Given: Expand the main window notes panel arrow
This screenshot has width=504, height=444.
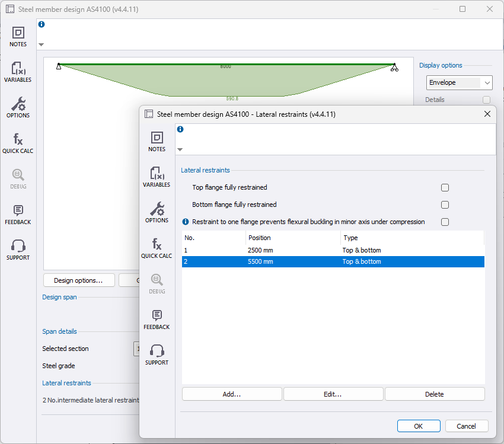Looking at the screenshot, I should [x=42, y=44].
